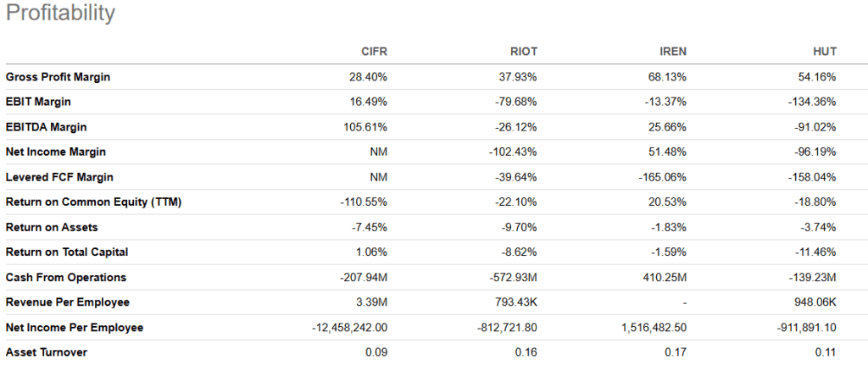Click the Profitability section title
The height and width of the screenshot is (371, 868).
pyautogui.click(x=59, y=14)
